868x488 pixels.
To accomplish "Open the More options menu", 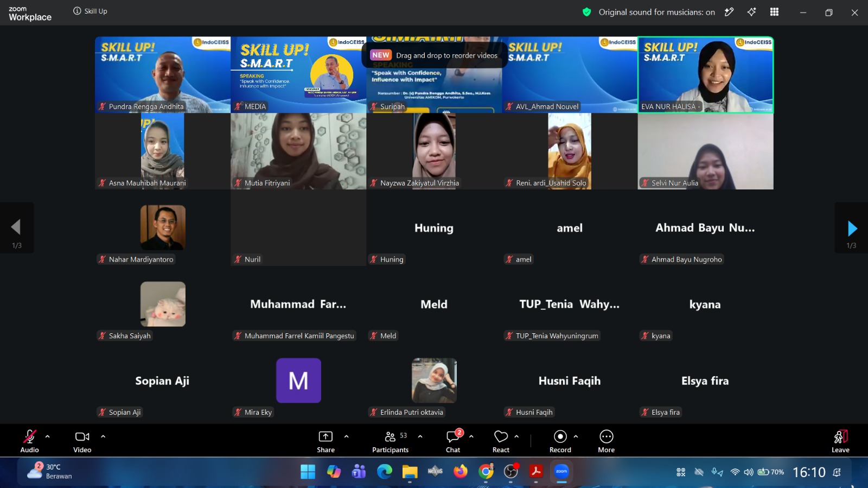I will (606, 441).
